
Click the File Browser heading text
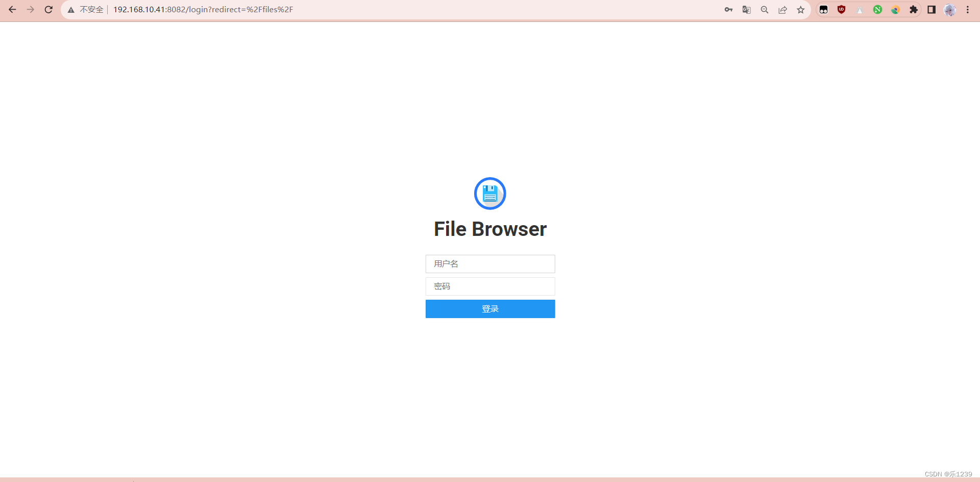coord(490,229)
